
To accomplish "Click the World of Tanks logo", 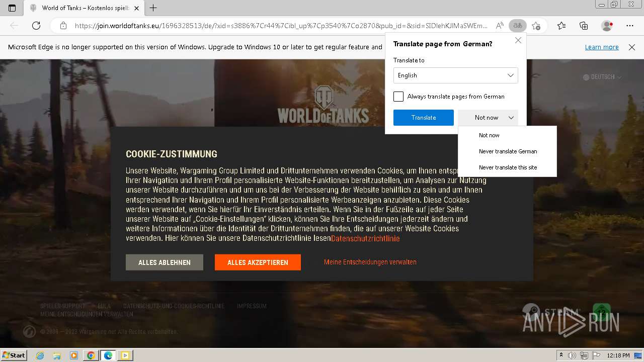I will pyautogui.click(x=323, y=105).
